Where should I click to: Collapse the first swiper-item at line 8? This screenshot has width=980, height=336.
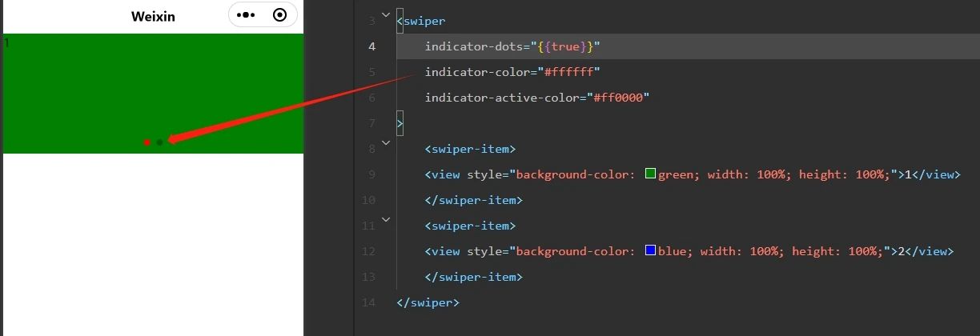coord(387,143)
